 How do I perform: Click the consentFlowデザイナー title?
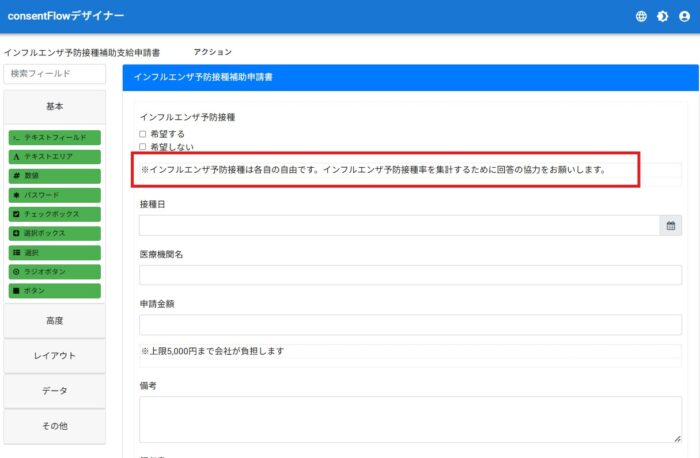[x=66, y=16]
